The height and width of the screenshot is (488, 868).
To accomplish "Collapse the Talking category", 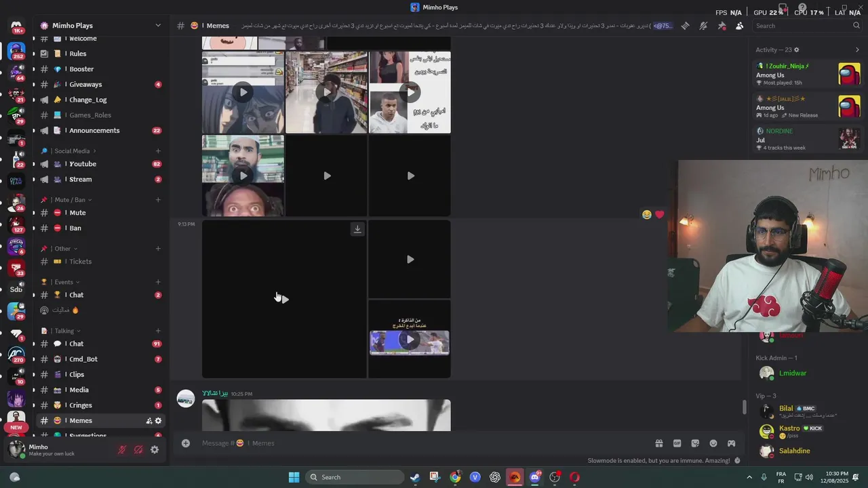I will [60, 331].
